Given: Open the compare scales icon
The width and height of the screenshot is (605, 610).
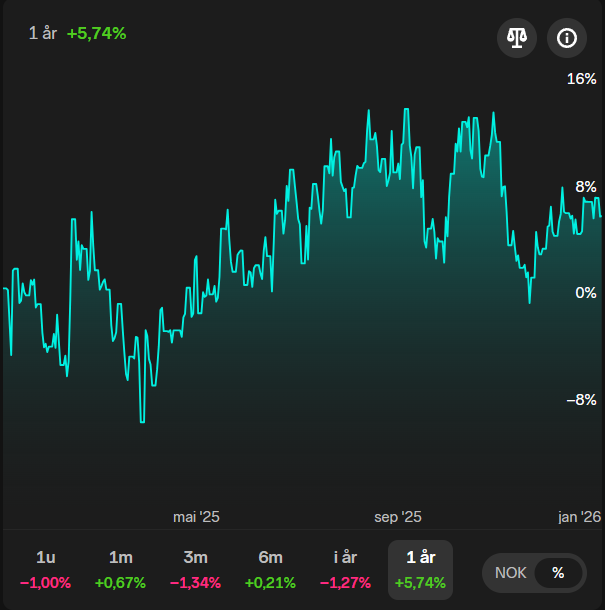Looking at the screenshot, I should pyautogui.click(x=517, y=39).
